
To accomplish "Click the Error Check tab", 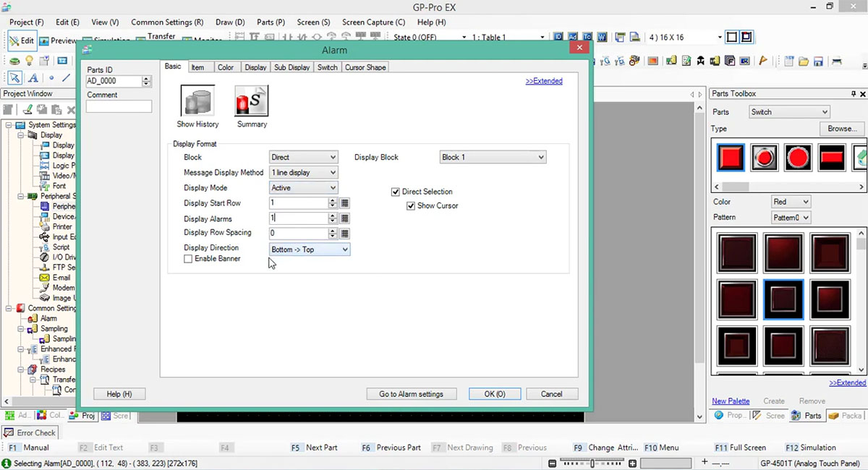I will tap(30, 432).
